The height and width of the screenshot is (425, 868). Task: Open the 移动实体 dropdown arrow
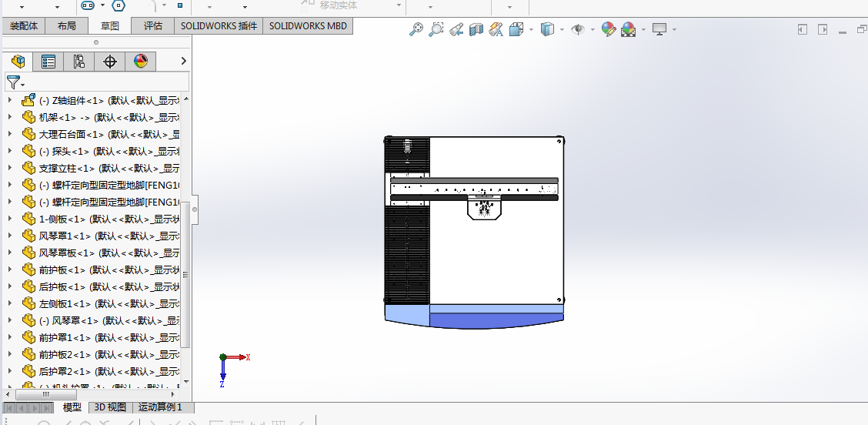399,5
